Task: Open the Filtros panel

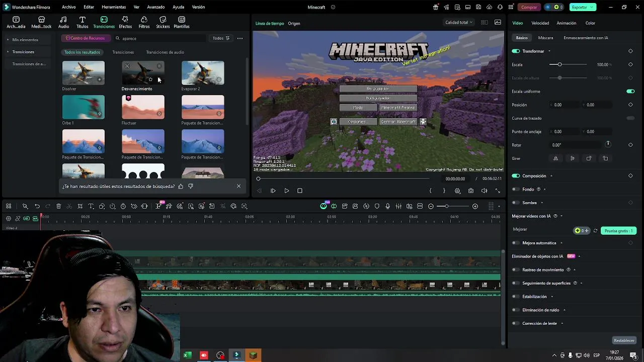Action: (144, 22)
